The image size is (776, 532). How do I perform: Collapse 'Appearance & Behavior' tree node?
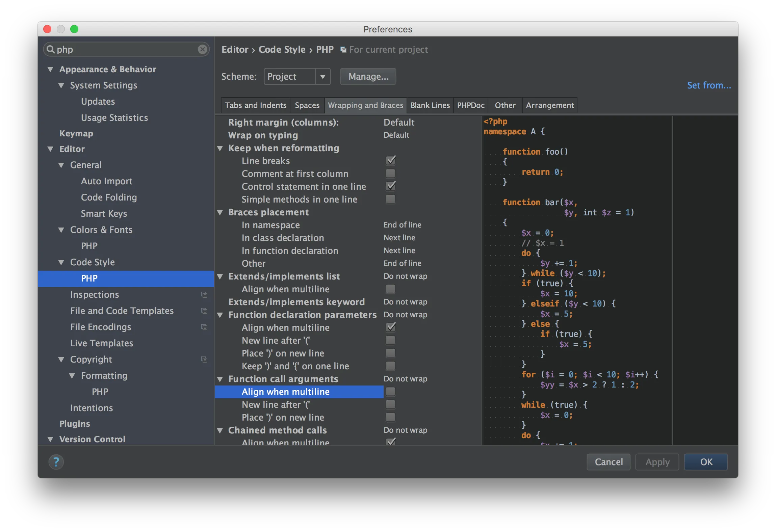click(51, 70)
